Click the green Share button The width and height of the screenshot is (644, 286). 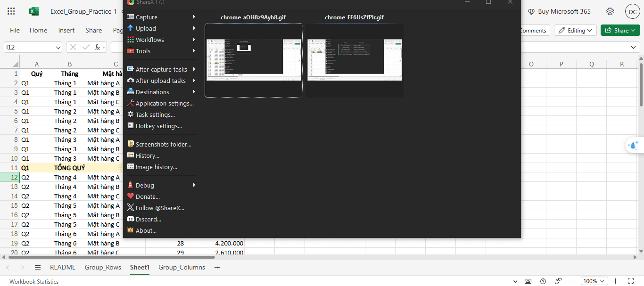pyautogui.click(x=620, y=30)
